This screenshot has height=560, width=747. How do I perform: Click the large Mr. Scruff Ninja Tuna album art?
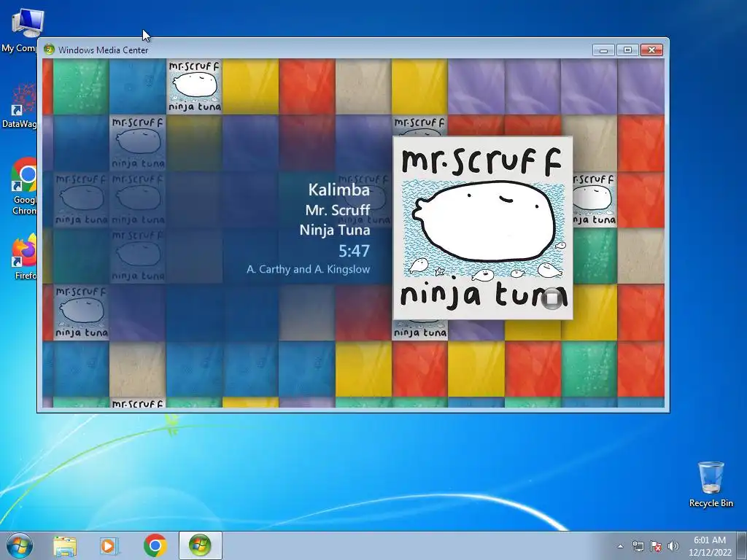tap(483, 228)
